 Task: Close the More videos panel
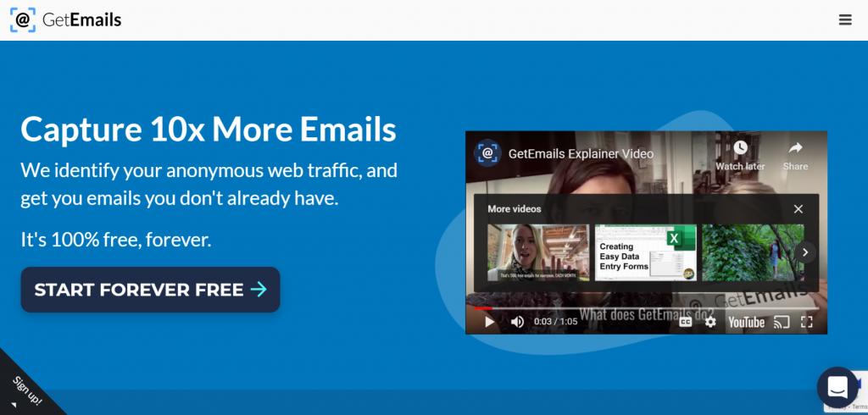click(x=798, y=209)
